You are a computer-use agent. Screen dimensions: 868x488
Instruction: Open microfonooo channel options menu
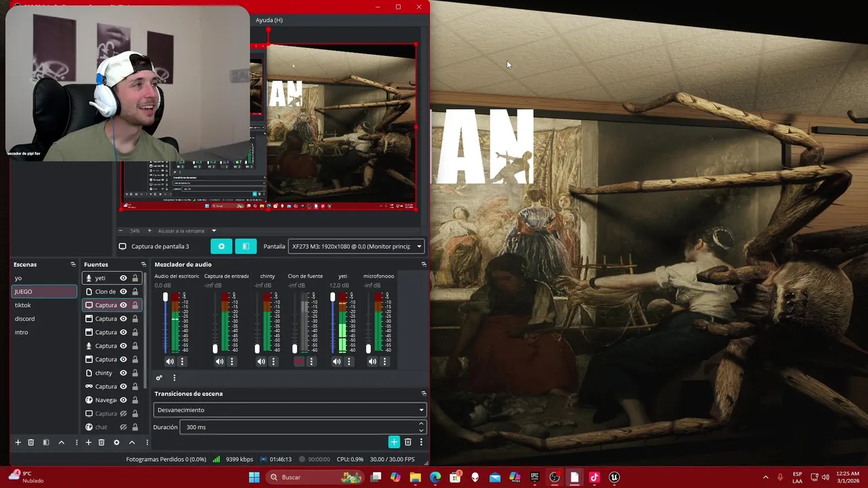click(x=384, y=361)
